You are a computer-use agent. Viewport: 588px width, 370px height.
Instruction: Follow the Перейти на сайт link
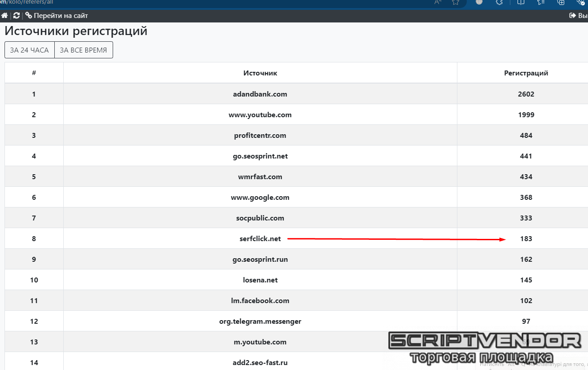coord(61,16)
